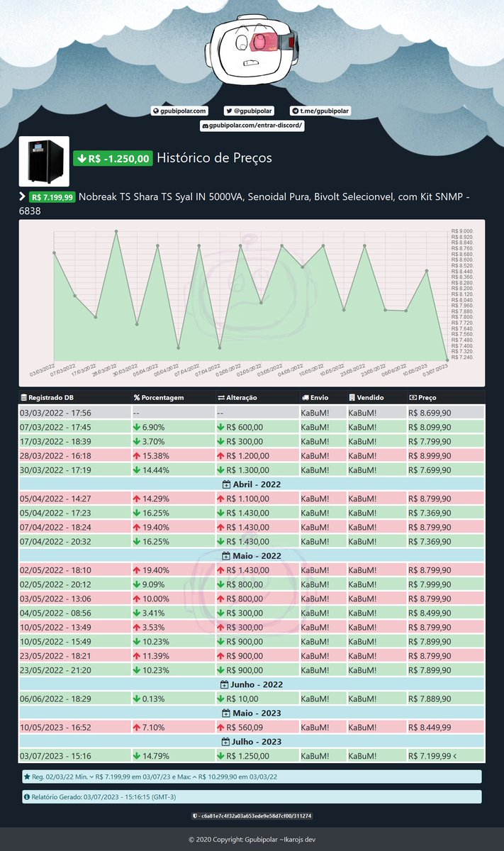504x851 pixels.
Task: Open the gpubipolar.com website link
Action: point(179,111)
